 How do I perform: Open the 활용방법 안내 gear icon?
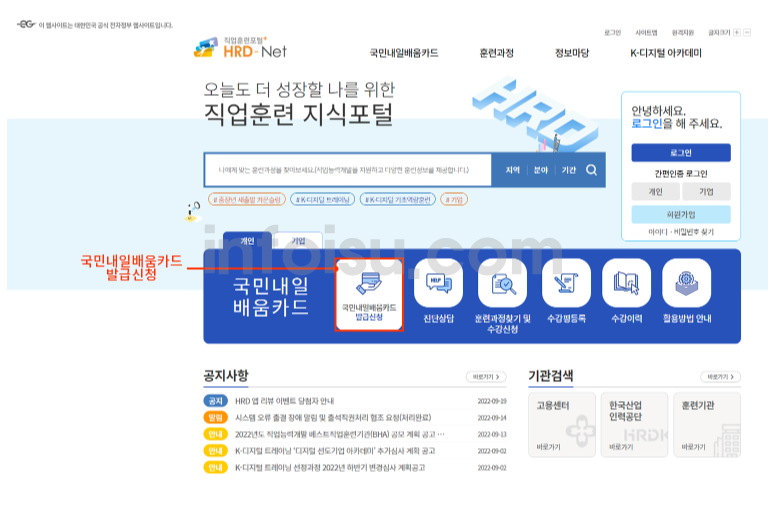[x=686, y=283]
